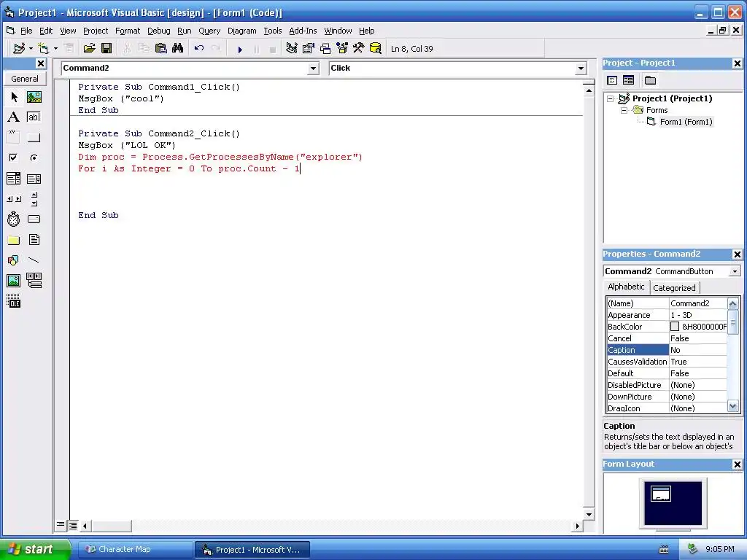Open the Object Browser toolbar icon

tap(342, 48)
